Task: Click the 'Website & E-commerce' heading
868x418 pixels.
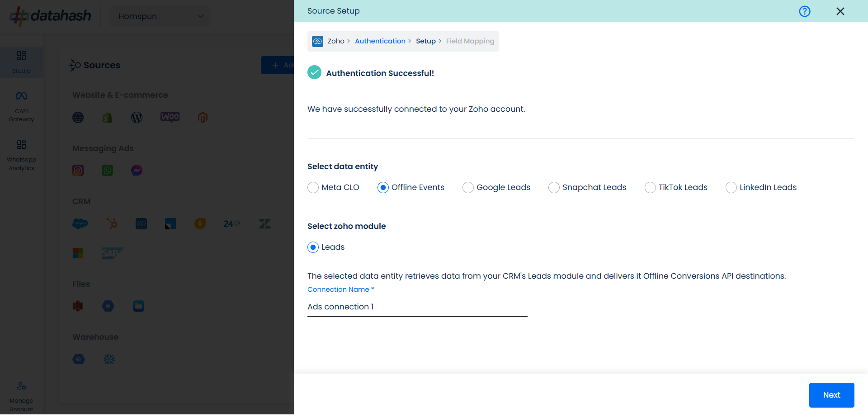Action: 120,95
